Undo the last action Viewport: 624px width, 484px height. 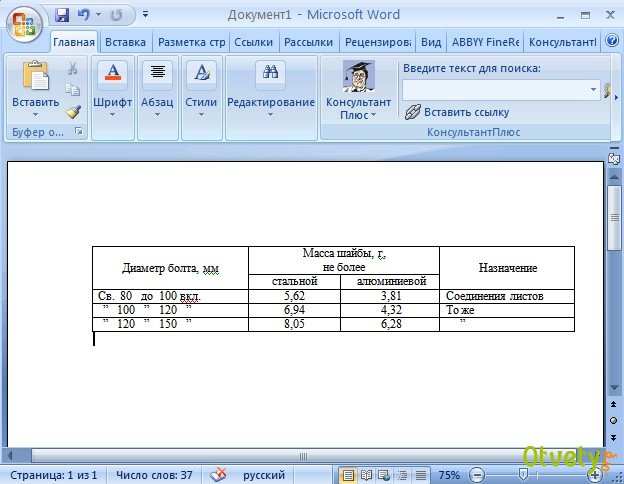[x=83, y=15]
